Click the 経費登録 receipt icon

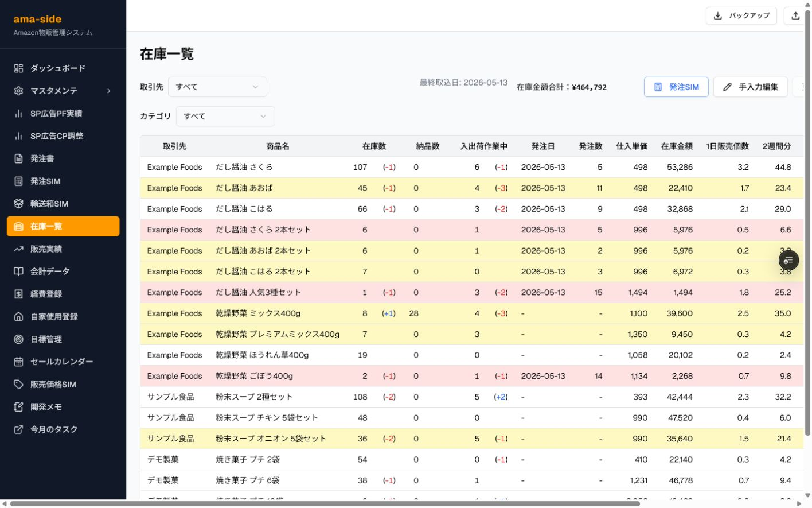[x=18, y=294]
